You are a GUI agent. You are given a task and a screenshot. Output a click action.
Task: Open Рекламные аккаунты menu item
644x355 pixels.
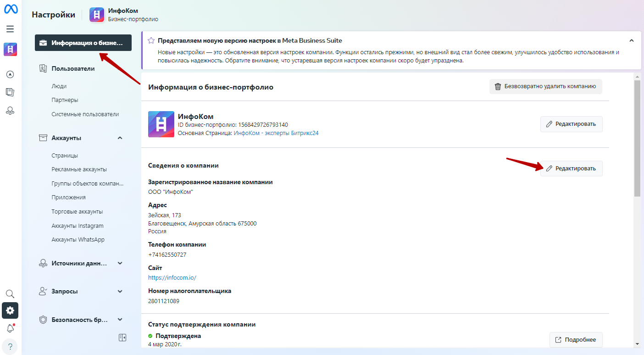pos(79,169)
